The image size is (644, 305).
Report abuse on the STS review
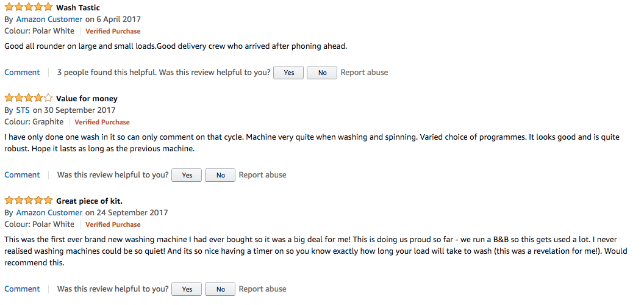262,175
